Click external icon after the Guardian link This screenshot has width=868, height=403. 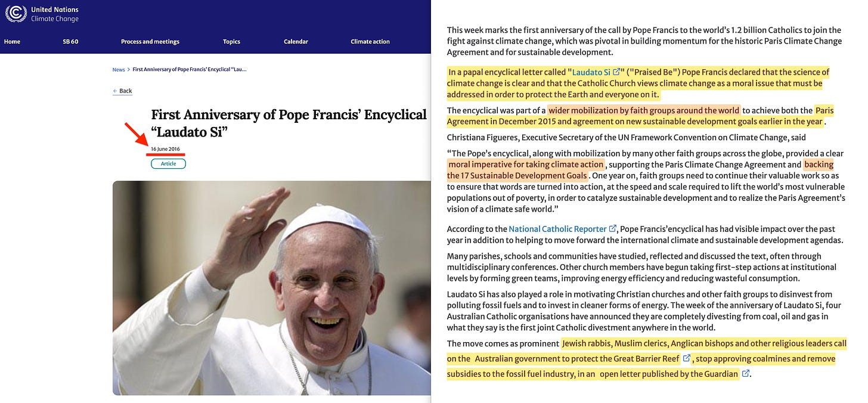coord(745,374)
